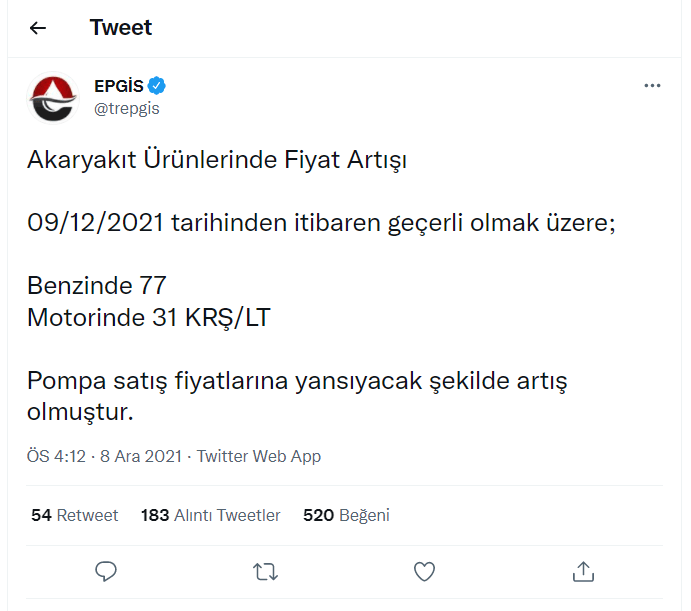
Task: View the 520 Beğeni list
Action: coord(346,515)
